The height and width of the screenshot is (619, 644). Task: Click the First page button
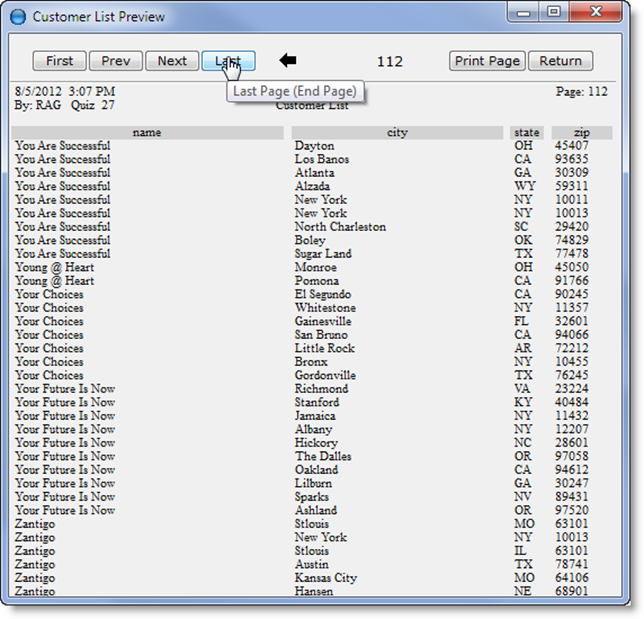coord(60,61)
